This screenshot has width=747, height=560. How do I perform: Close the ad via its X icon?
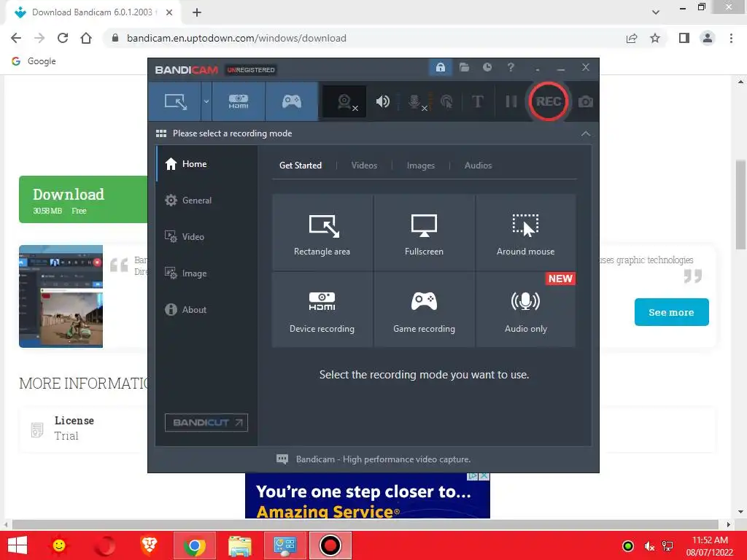coord(484,476)
